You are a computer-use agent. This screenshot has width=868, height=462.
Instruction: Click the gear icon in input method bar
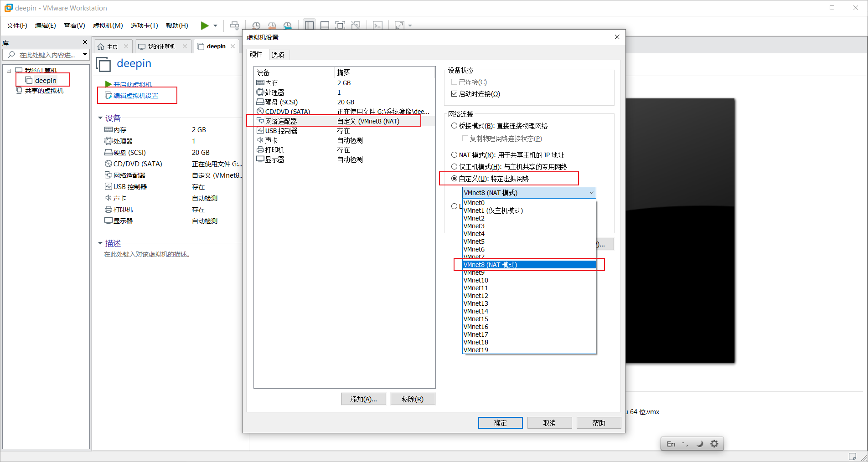(714, 444)
